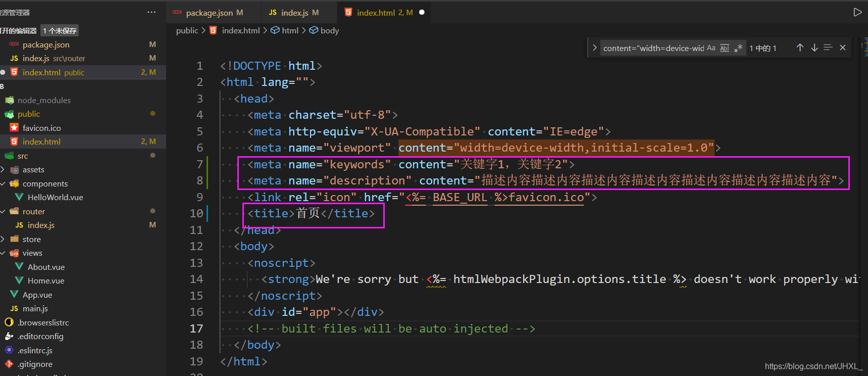Open favicon.ico file
This screenshot has width=868, height=376.
83,128
